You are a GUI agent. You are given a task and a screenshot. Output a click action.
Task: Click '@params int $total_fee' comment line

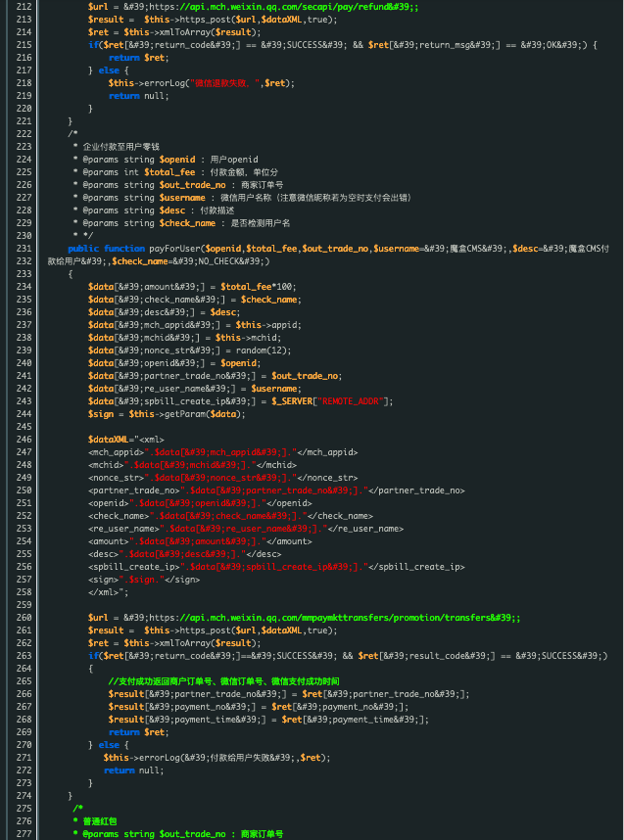point(179,172)
